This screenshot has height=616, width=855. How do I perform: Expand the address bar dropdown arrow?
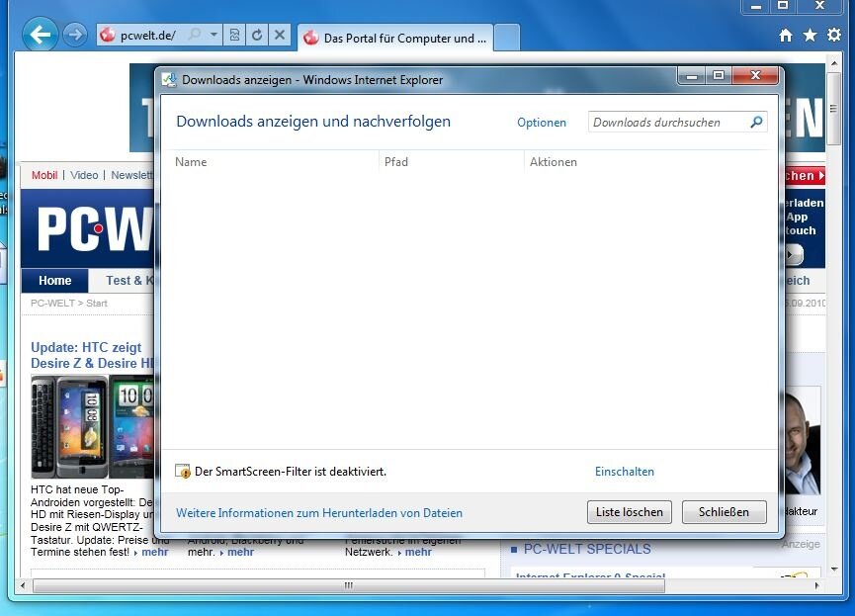(214, 36)
